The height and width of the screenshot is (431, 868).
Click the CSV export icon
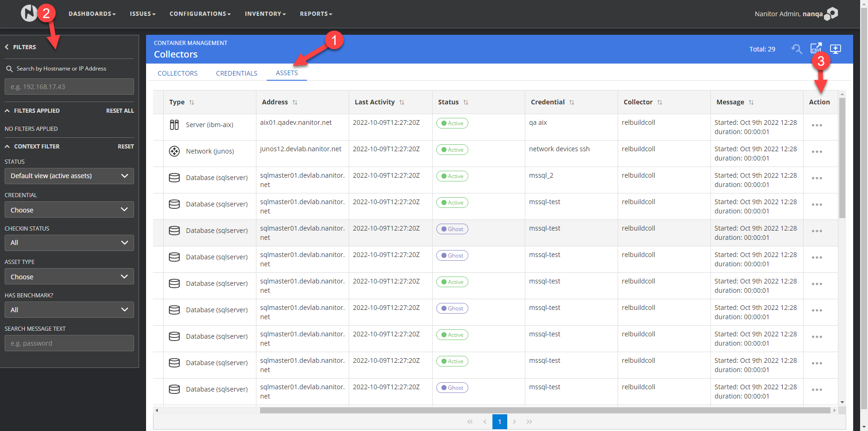(816, 49)
